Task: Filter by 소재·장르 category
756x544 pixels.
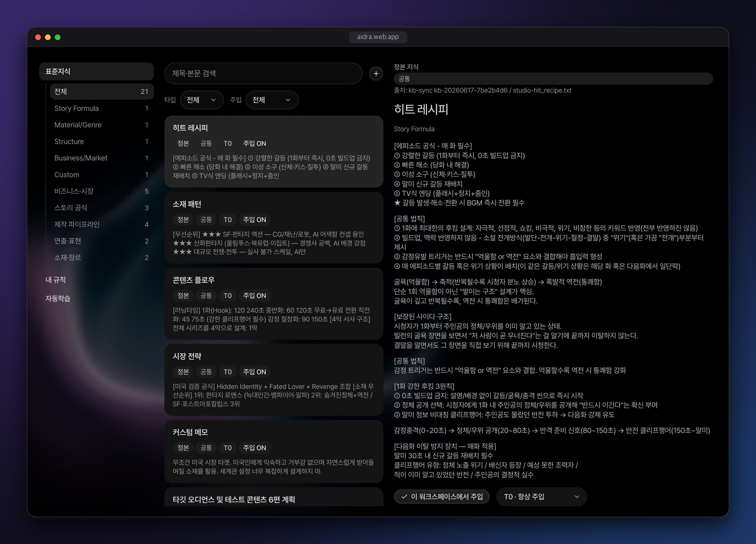Action: point(102,258)
